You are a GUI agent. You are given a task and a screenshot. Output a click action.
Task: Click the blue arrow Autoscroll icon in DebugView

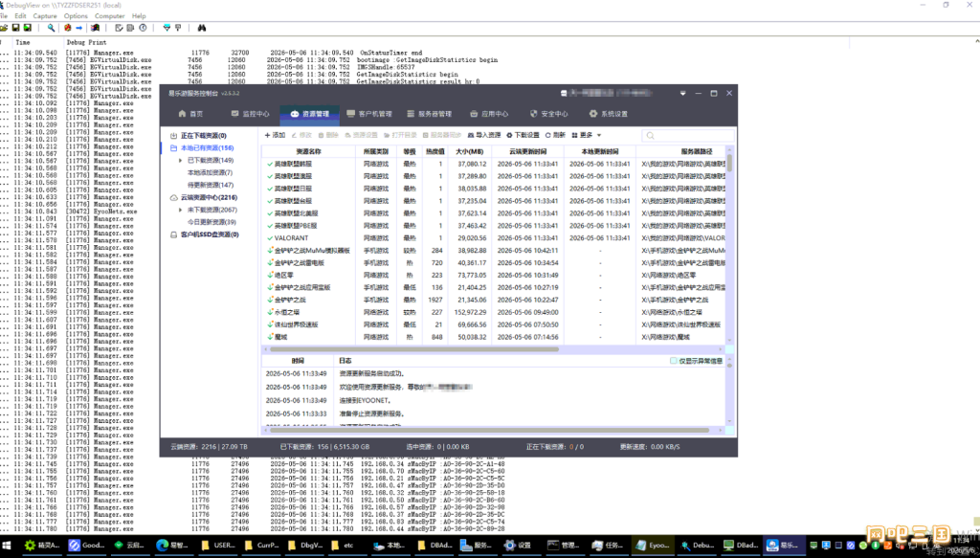coord(79,28)
